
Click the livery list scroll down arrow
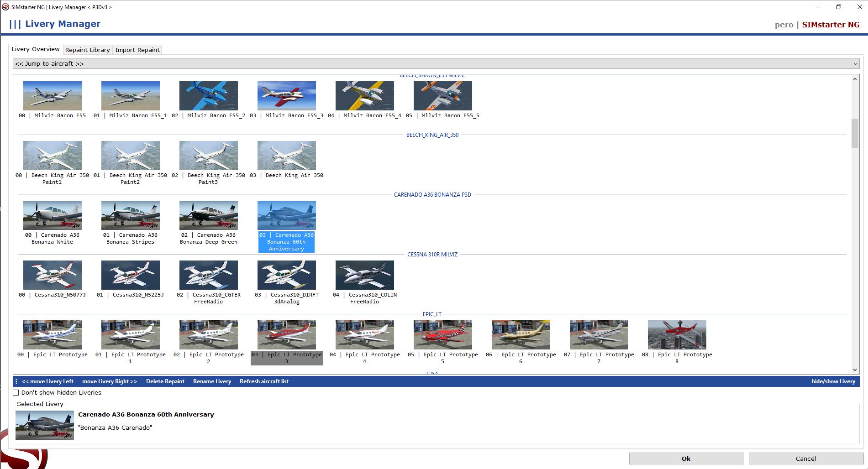click(x=855, y=370)
